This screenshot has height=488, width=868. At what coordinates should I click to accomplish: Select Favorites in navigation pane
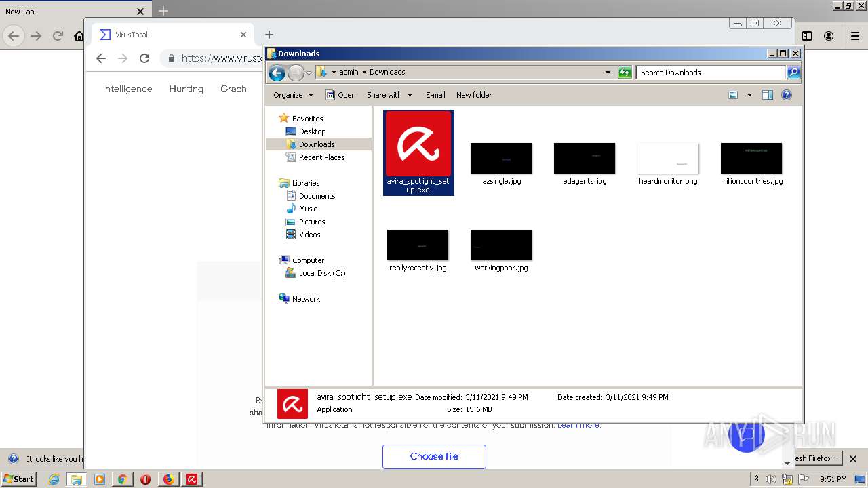[307, 119]
